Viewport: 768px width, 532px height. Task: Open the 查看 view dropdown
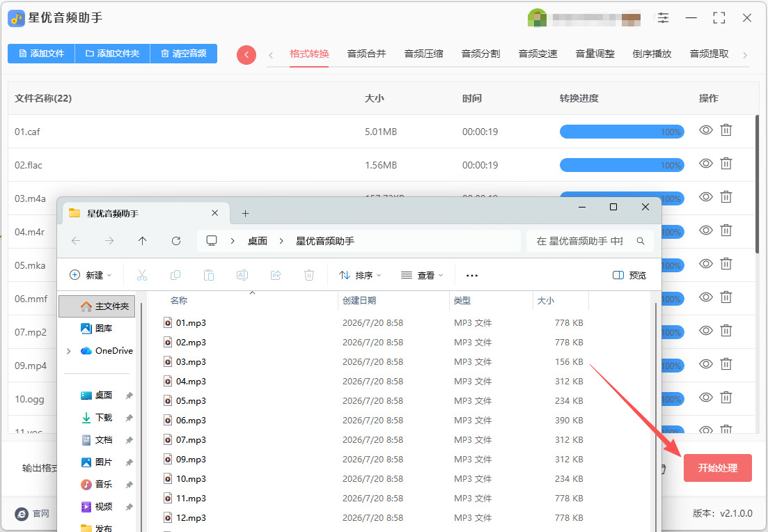(422, 275)
